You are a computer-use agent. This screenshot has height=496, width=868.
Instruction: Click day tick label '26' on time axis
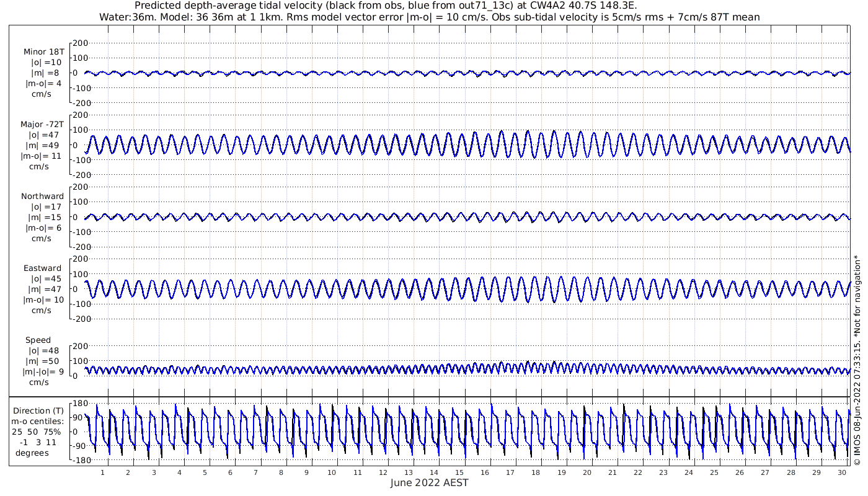[740, 472]
